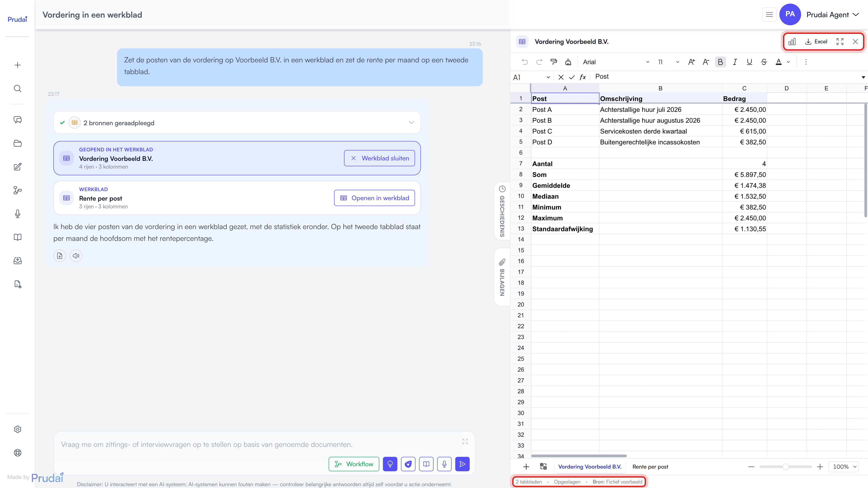The height and width of the screenshot is (488, 868).
Task: Select column B header in spreadsheet
Action: (660, 88)
